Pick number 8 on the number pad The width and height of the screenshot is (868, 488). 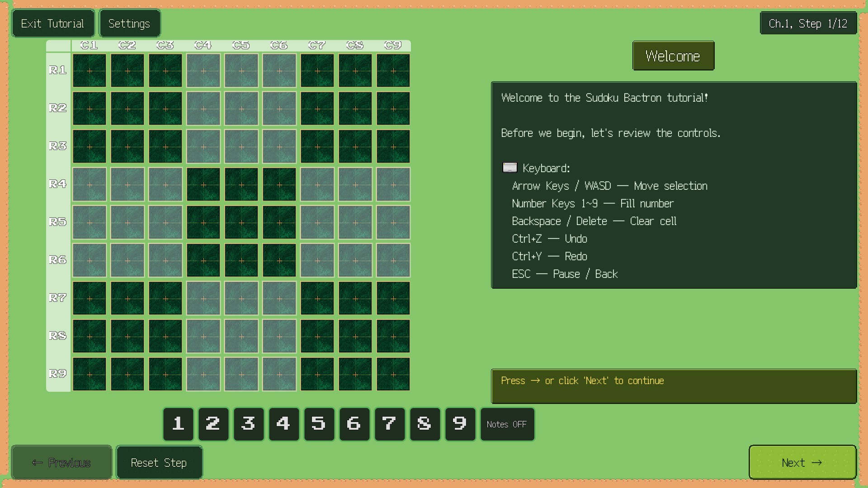(x=425, y=424)
